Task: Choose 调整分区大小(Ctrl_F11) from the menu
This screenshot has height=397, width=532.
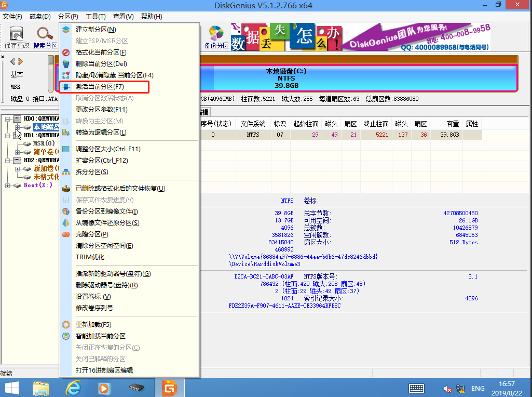Action: (x=108, y=149)
